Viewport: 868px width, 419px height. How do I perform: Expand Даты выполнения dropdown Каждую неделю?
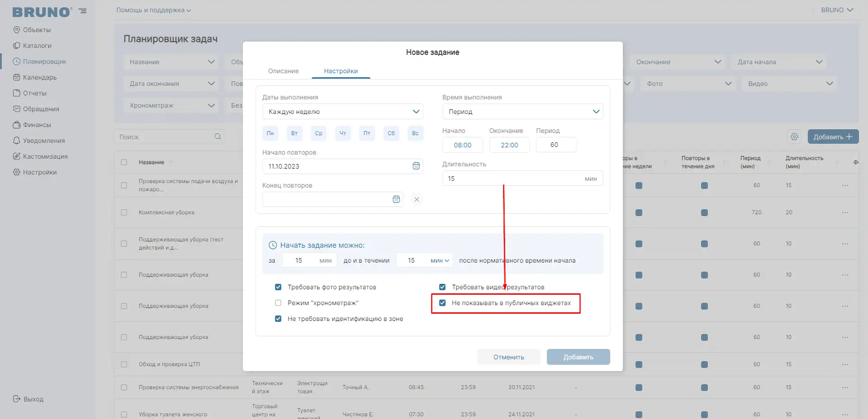click(x=343, y=112)
